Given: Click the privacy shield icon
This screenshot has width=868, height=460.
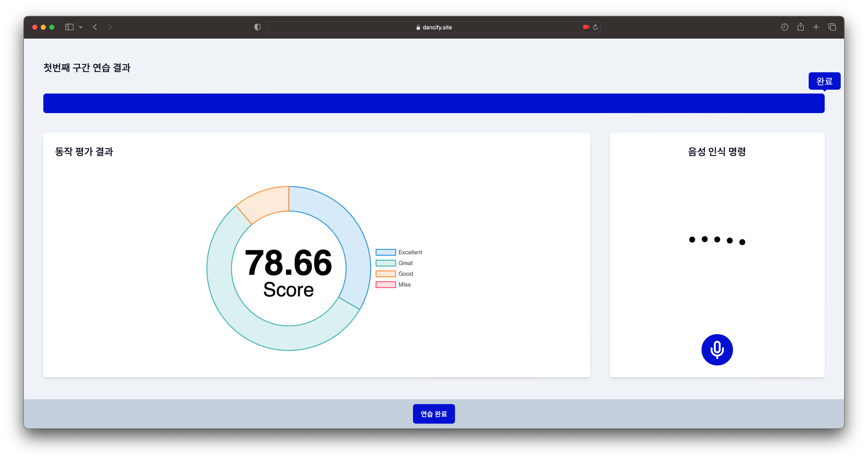Looking at the screenshot, I should [257, 27].
